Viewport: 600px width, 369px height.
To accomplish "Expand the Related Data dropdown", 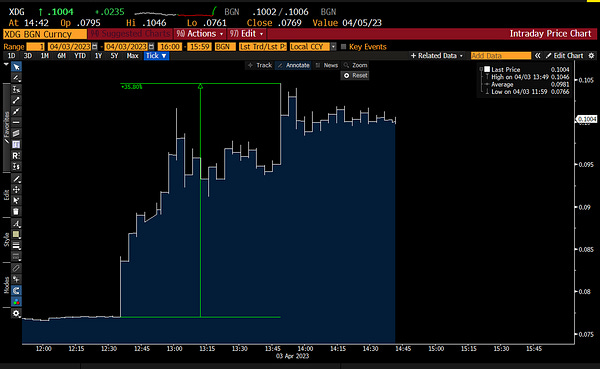I will (437, 56).
